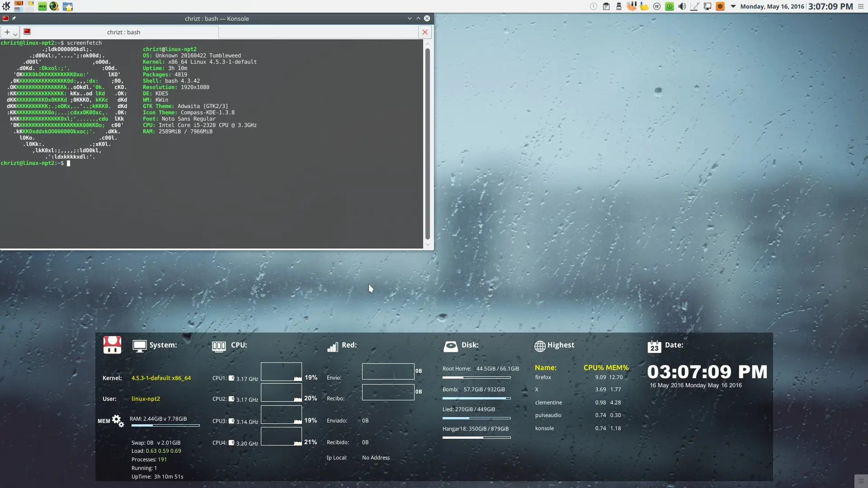Screen dimensions: 868x488
Task: Click the notepad-with-pencil tray icon
Action: [695, 6]
